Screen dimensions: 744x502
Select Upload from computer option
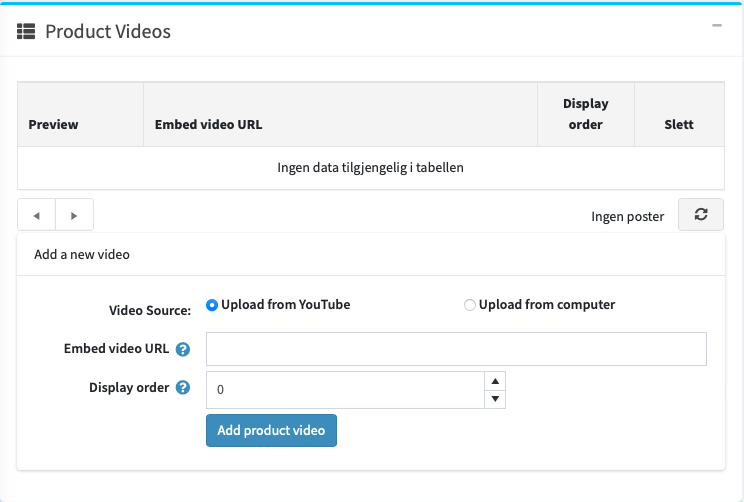(470, 305)
